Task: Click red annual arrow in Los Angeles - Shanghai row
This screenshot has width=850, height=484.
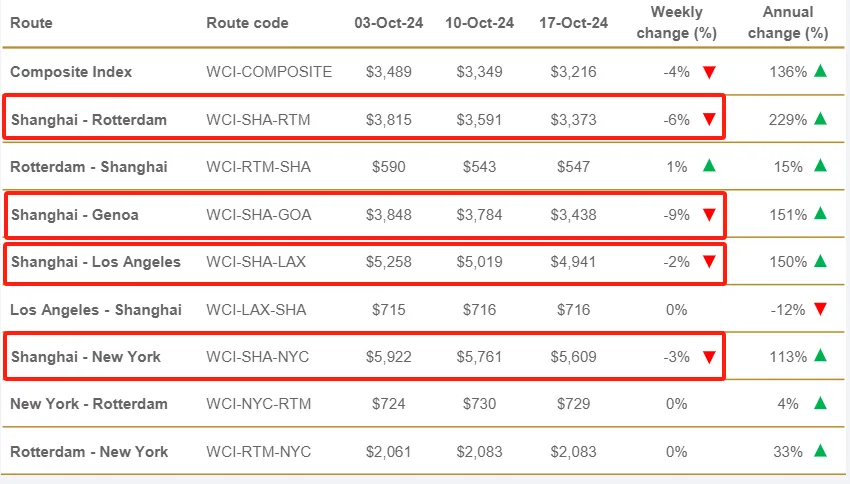Action: pyautogui.click(x=820, y=310)
